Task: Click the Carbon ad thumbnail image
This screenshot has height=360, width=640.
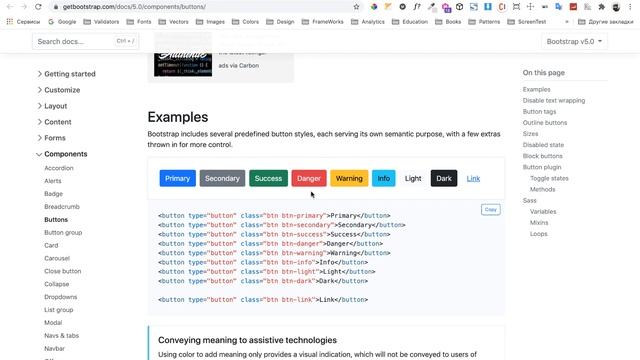Action: [183, 63]
